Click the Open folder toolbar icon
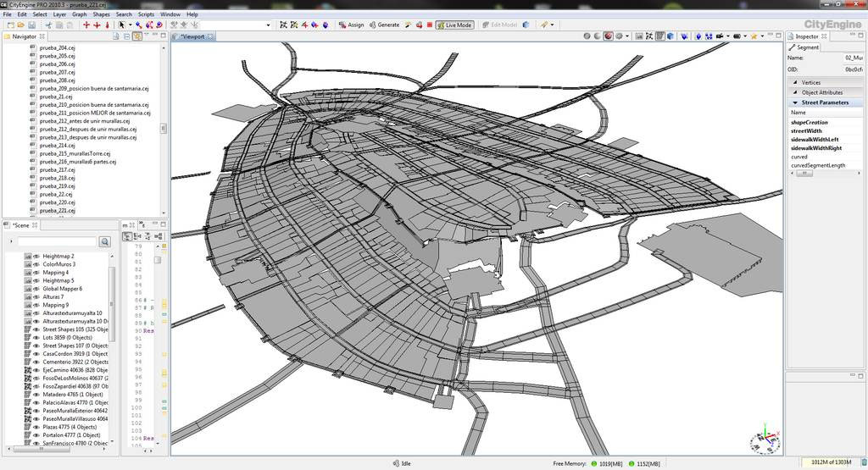Image resolution: width=868 pixels, height=470 pixels. tap(19, 25)
